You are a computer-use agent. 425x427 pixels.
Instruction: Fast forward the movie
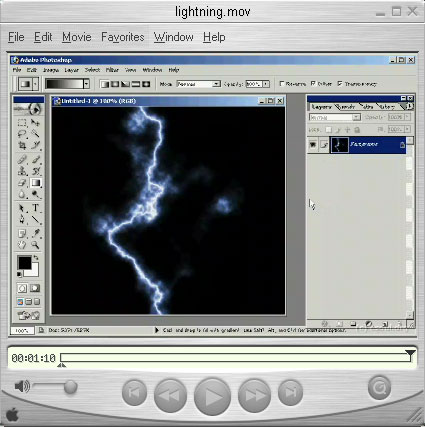254,395
